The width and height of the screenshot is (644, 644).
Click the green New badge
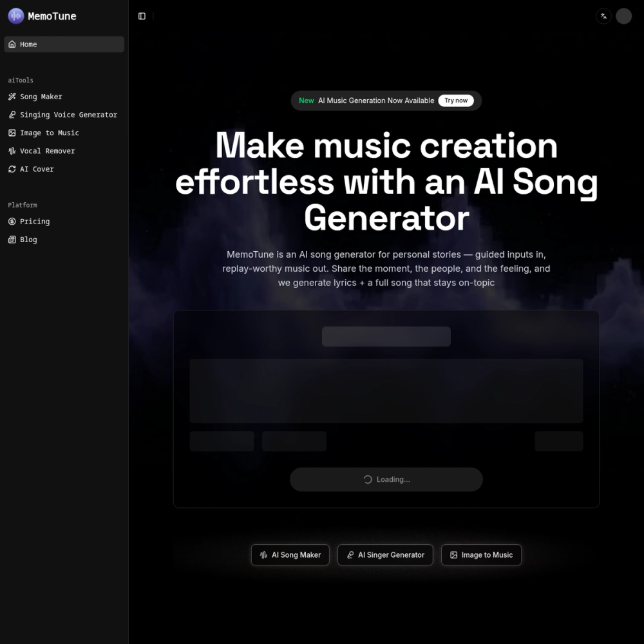click(306, 100)
